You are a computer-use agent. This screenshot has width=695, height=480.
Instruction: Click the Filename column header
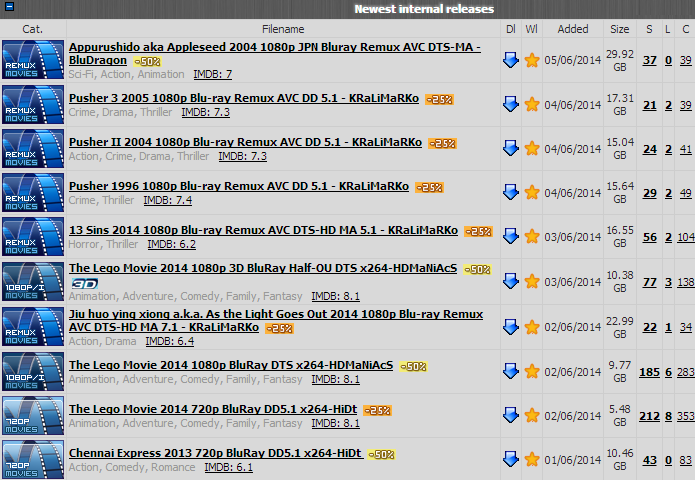click(283, 29)
